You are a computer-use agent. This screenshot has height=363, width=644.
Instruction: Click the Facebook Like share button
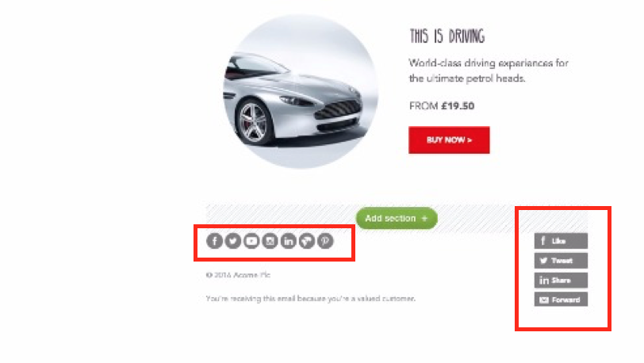(x=561, y=241)
